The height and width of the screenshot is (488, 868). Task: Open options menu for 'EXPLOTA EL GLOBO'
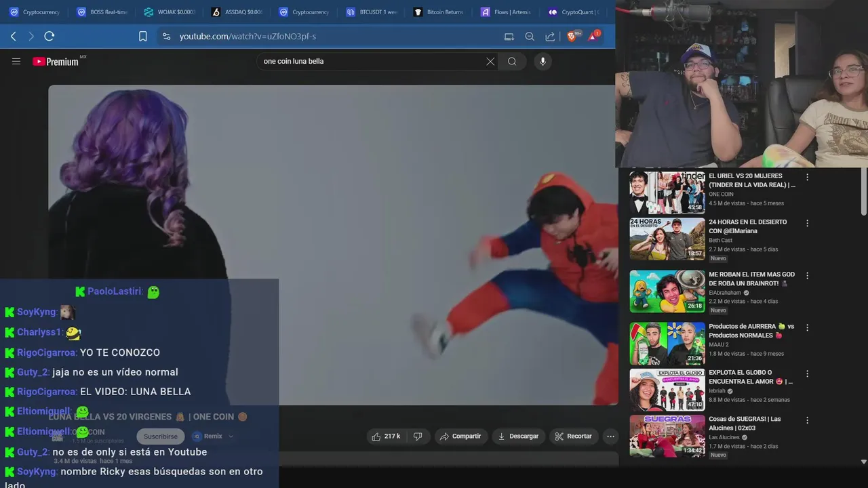pyautogui.click(x=807, y=373)
